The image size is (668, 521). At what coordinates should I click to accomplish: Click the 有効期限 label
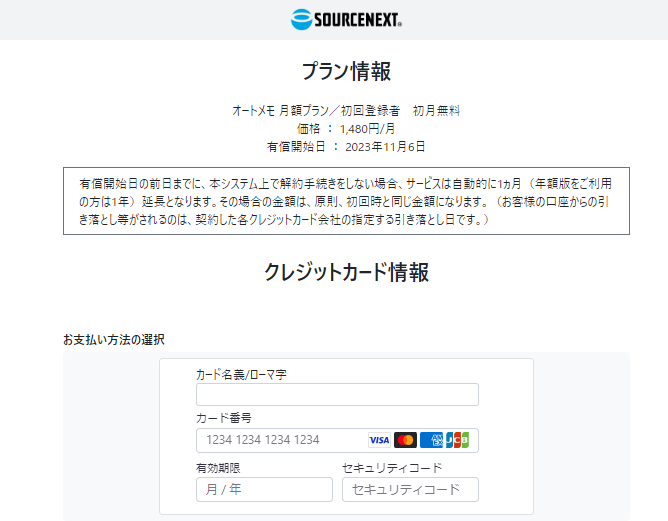218,468
